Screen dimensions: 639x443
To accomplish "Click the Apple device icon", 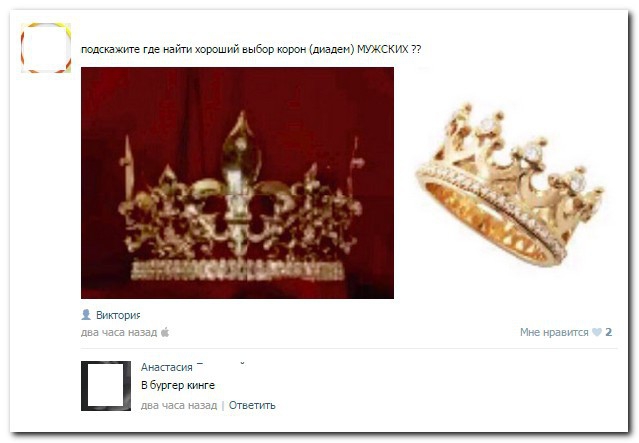I will click(165, 332).
